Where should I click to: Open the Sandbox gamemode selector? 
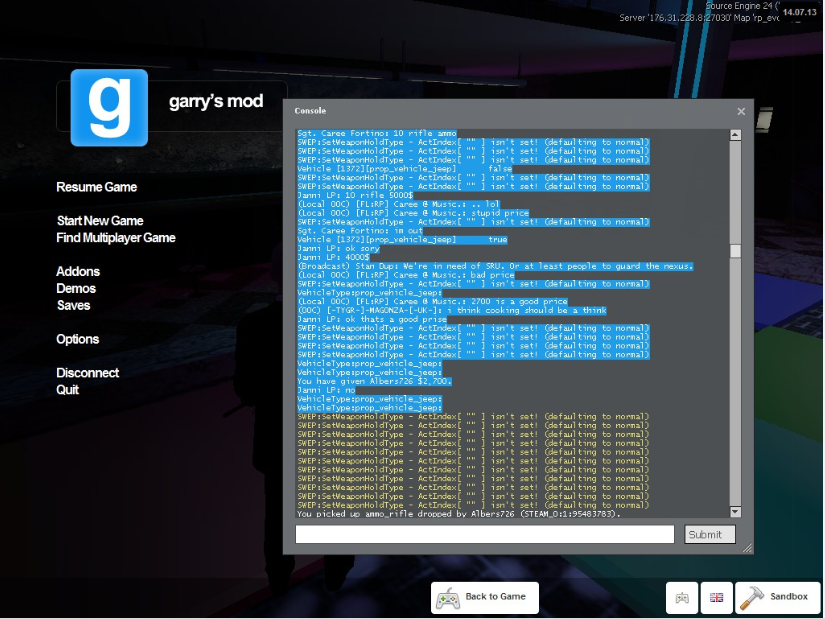(777, 597)
